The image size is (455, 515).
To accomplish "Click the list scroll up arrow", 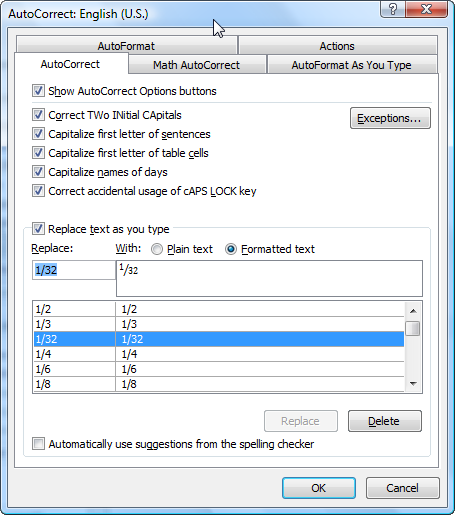I will click(x=413, y=311).
